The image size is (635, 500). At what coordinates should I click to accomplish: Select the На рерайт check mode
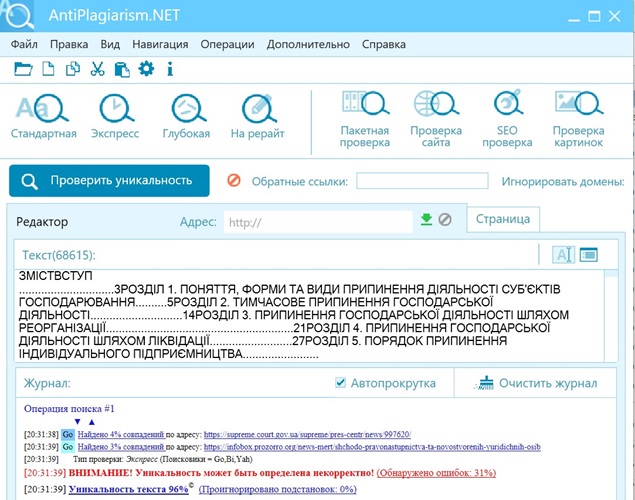(258, 117)
